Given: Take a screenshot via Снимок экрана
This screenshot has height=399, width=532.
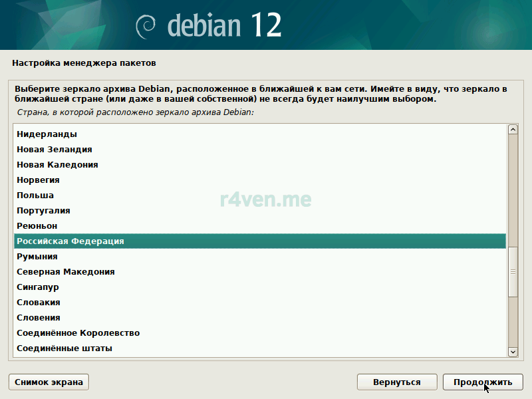Looking at the screenshot, I should click(48, 382).
